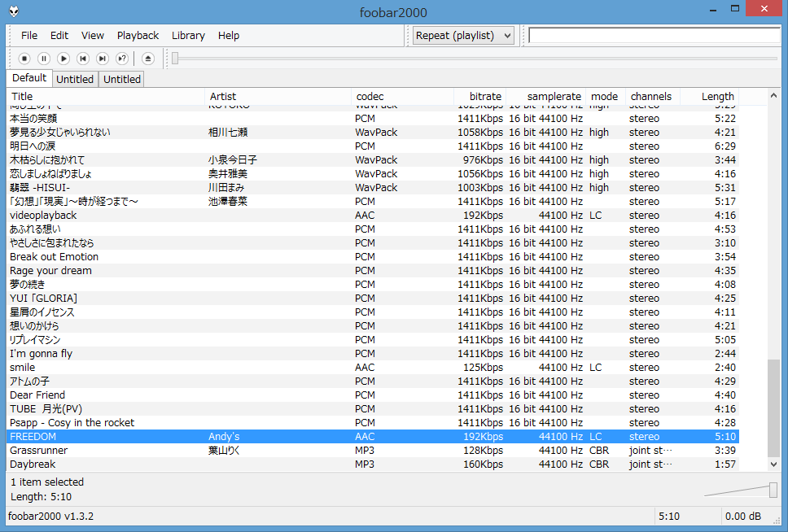The width and height of the screenshot is (788, 532).
Task: Select the track "アトムの子"
Action: 372,382
